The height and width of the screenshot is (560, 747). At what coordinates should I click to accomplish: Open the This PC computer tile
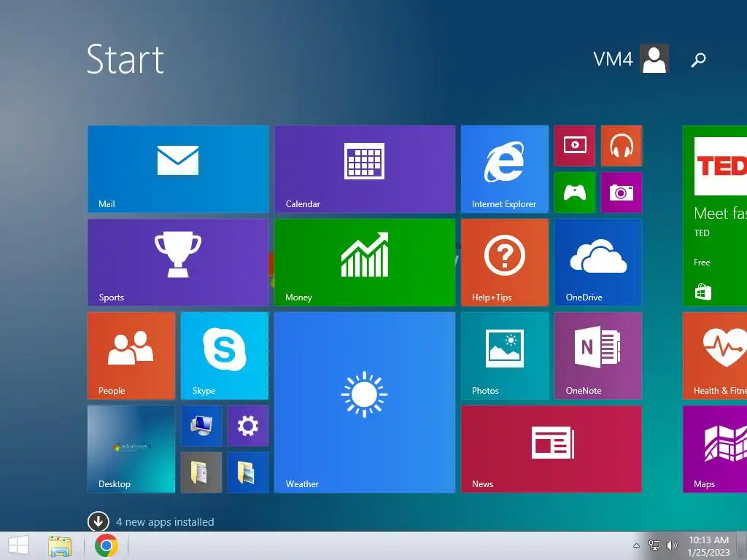(201, 426)
